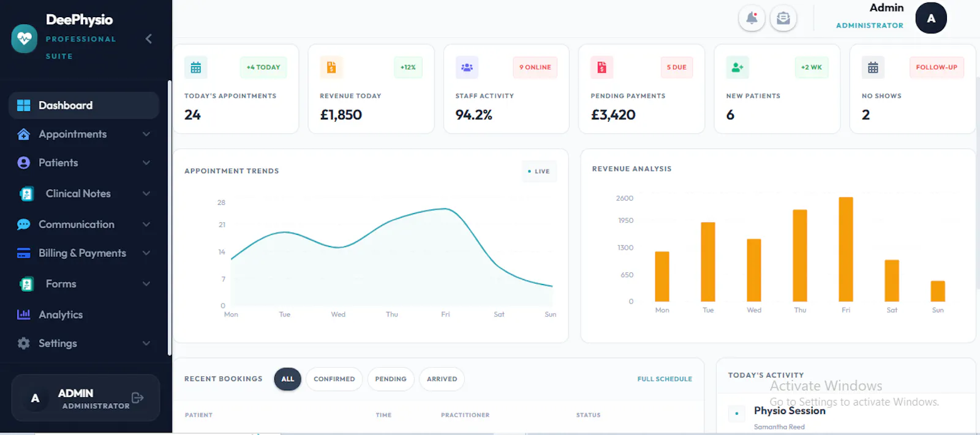Click the No Shows calendar icon
Viewport: 980px width, 435px height.
873,67
